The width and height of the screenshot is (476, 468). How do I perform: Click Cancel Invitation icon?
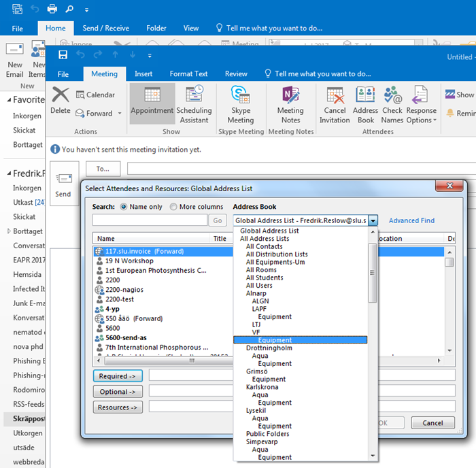point(335,104)
